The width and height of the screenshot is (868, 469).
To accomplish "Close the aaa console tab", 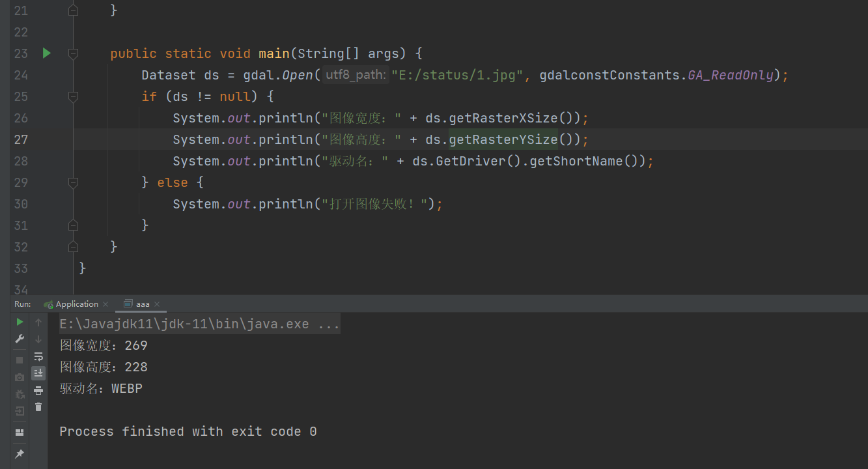I will [x=156, y=304].
